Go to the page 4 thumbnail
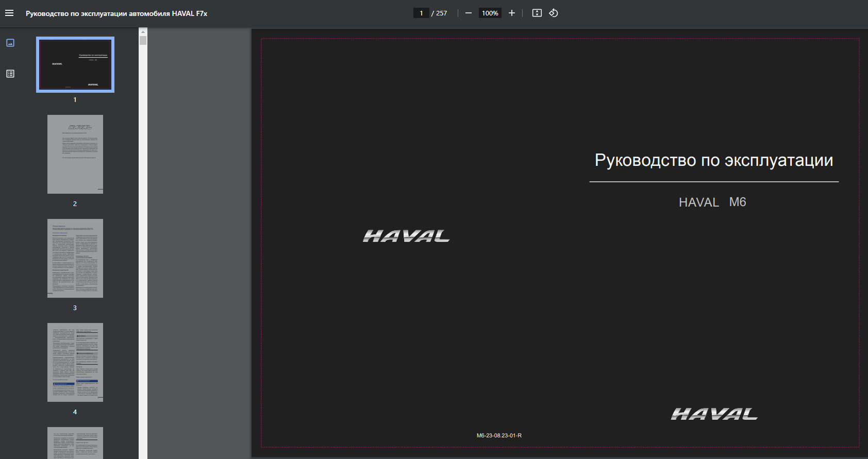The width and height of the screenshot is (868, 459). pyautogui.click(x=75, y=362)
